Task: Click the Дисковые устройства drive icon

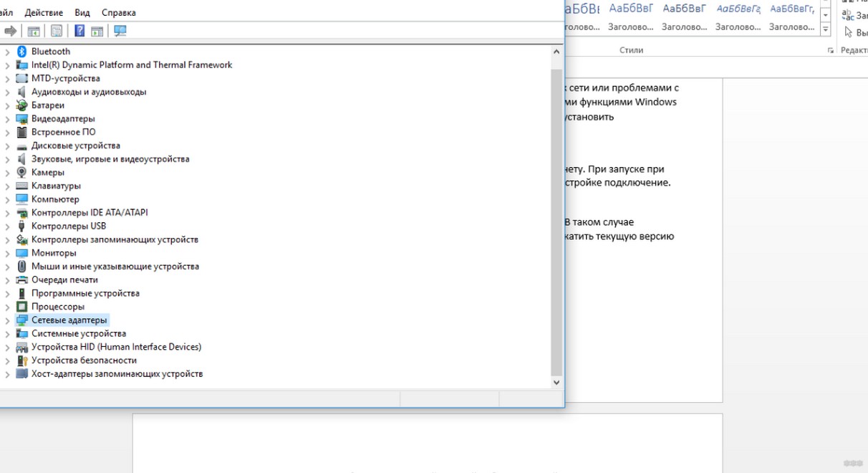Action: (21, 145)
